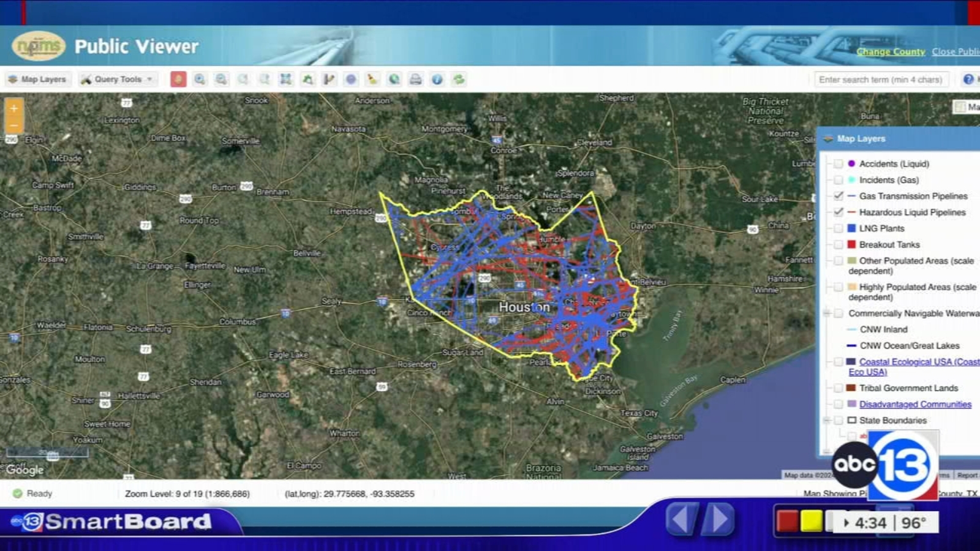Select the Zoom In magnifier tool
This screenshot has width=980, height=551.
[x=198, y=79]
